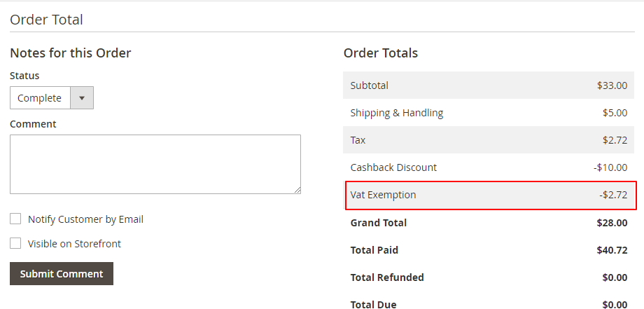
Task: Click the Grand Total $28.00 value
Action: tap(612, 223)
